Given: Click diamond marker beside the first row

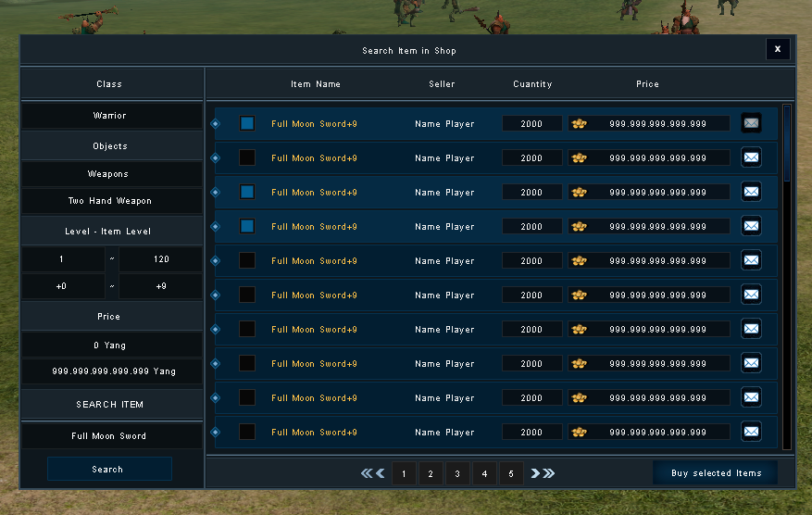Looking at the screenshot, I should (x=216, y=124).
